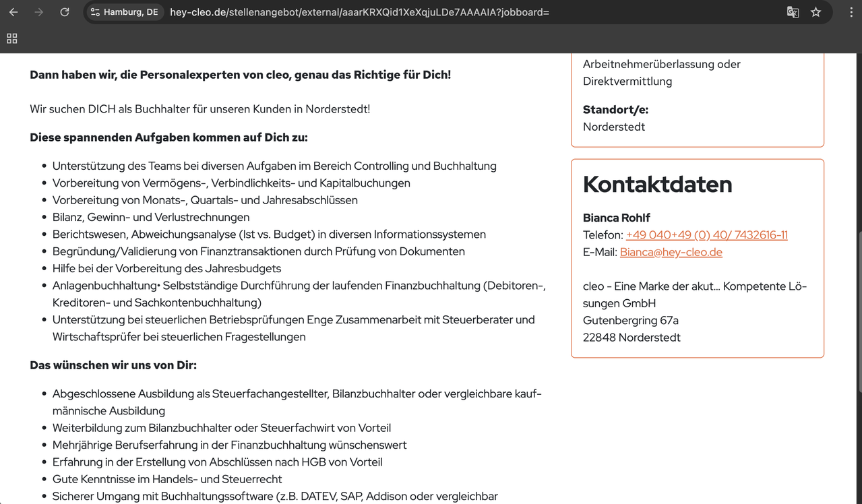
Task: Click 'Wir suchen DICH als Buchhalter' sentence
Action: (199, 109)
